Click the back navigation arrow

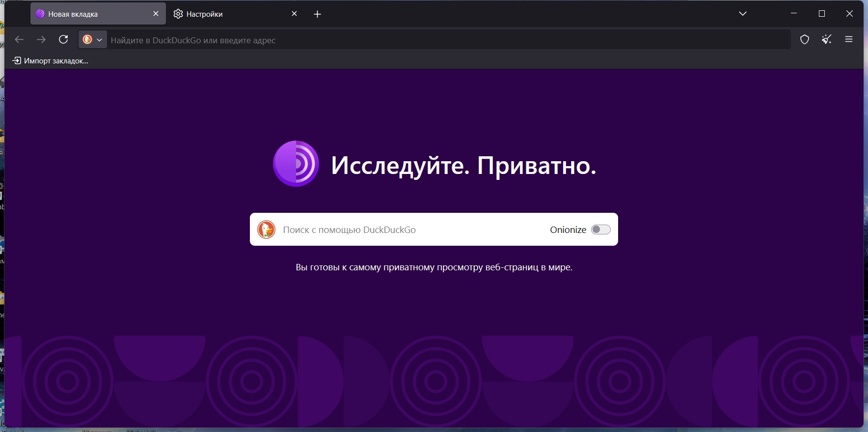coord(19,40)
